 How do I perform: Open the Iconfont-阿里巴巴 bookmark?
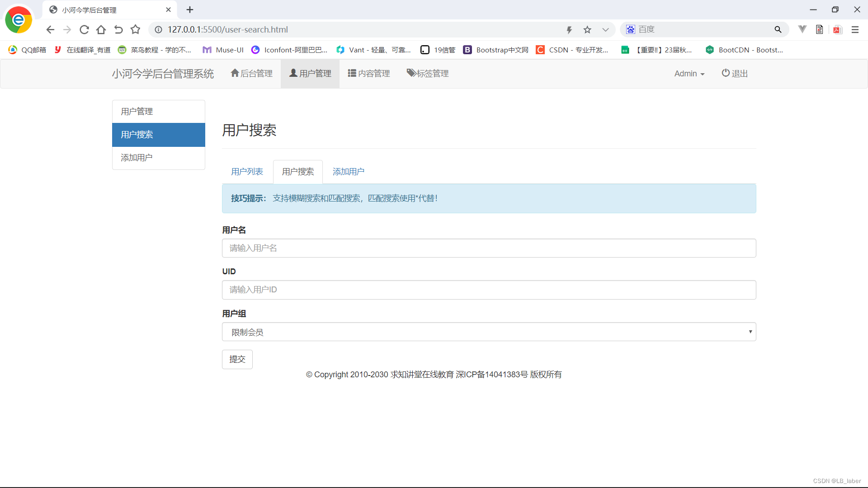point(289,50)
